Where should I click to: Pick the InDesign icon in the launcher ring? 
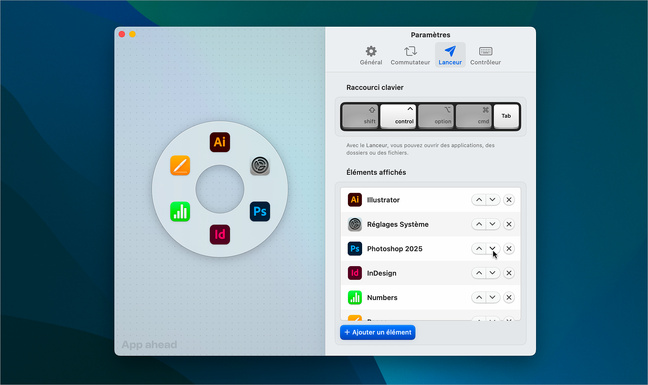click(x=219, y=235)
